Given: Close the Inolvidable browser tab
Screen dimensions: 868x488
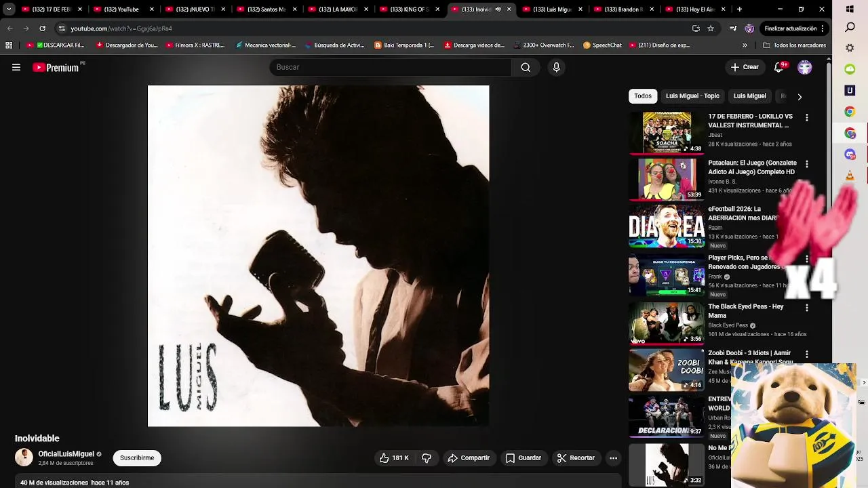Looking at the screenshot, I should 509,9.
